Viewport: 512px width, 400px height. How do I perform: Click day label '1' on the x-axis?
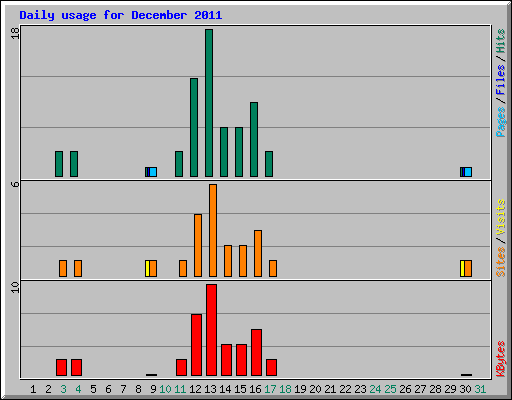(x=33, y=389)
